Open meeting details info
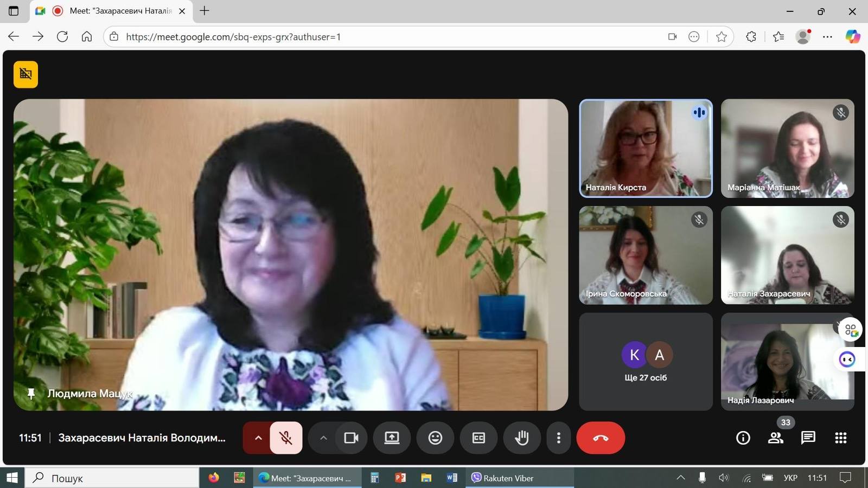This screenshot has height=488, width=868. pos(743,438)
